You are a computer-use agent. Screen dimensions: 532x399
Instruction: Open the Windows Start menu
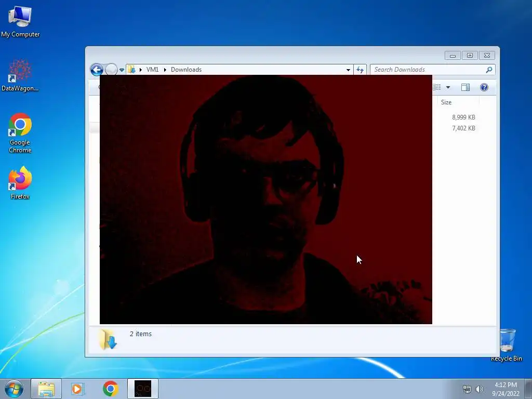coord(14,389)
